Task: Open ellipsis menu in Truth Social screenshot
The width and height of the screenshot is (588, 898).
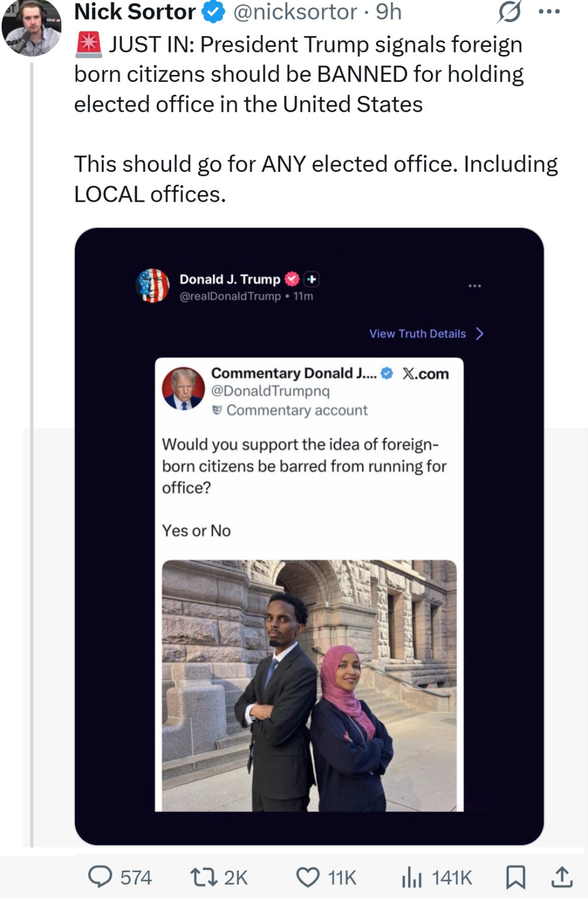Action: tap(475, 286)
